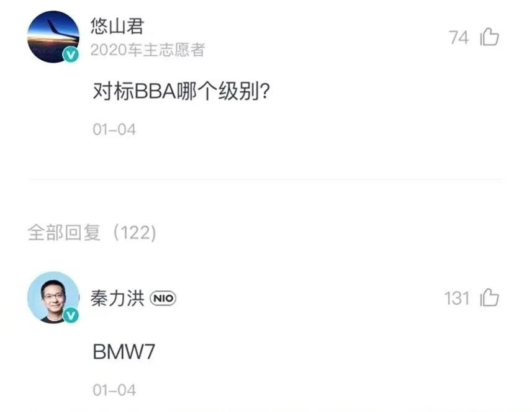Open username 秦力洪
The image size is (532, 412).
click(x=117, y=298)
